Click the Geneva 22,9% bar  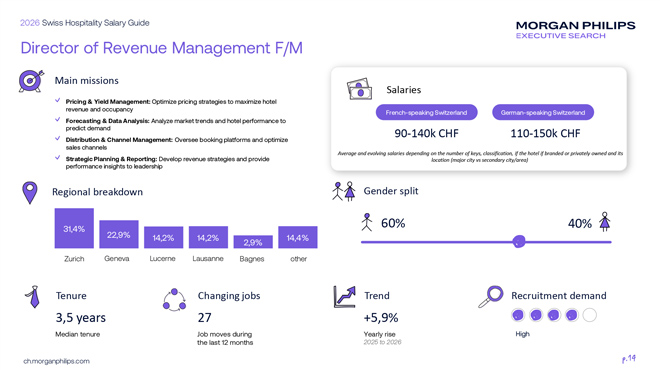pos(119,234)
